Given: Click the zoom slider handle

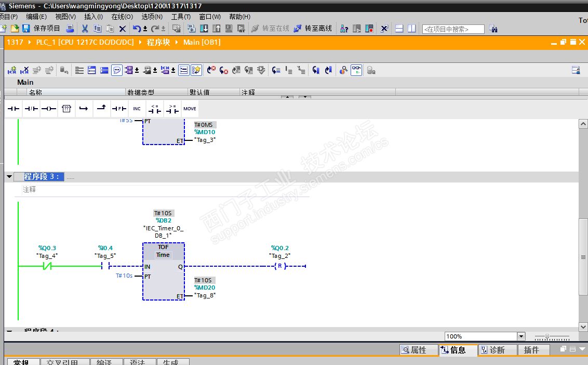Looking at the screenshot, I should (547, 336).
